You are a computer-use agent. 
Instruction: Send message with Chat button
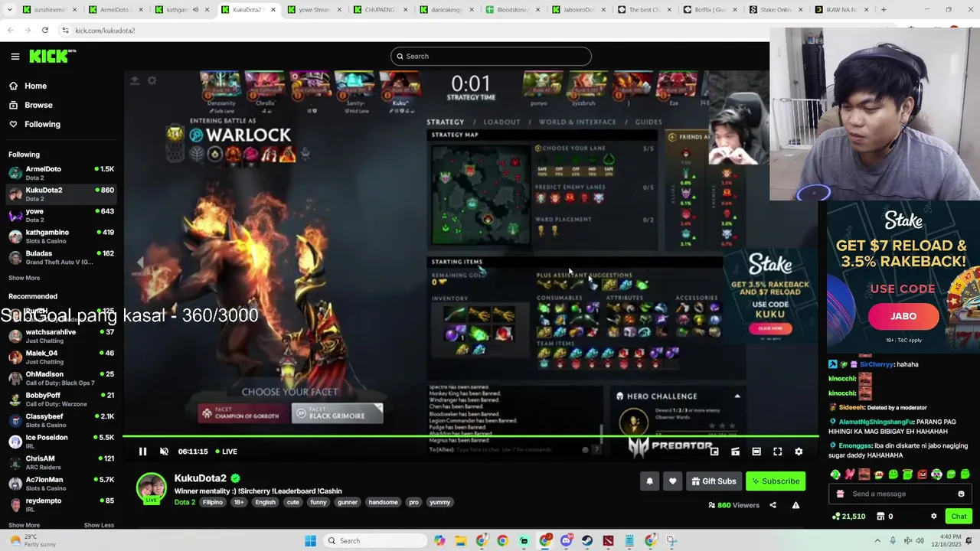click(959, 517)
